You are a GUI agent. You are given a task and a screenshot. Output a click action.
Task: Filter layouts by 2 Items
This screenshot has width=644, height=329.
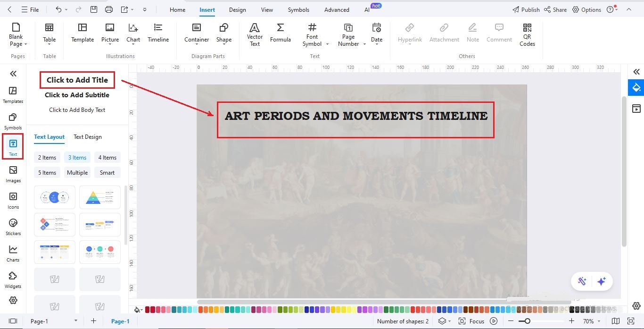(47, 158)
